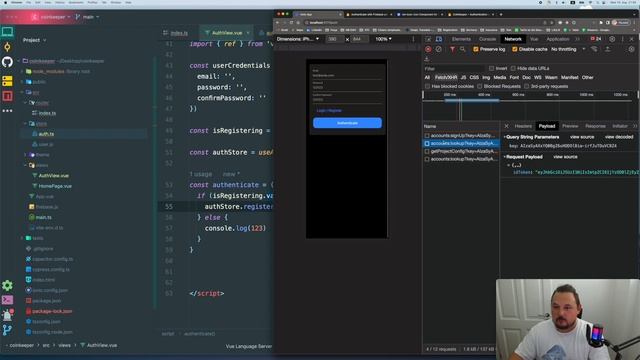Open the pink Terminal tool window
Viewport: 640px width, 360px height.
(7, 300)
